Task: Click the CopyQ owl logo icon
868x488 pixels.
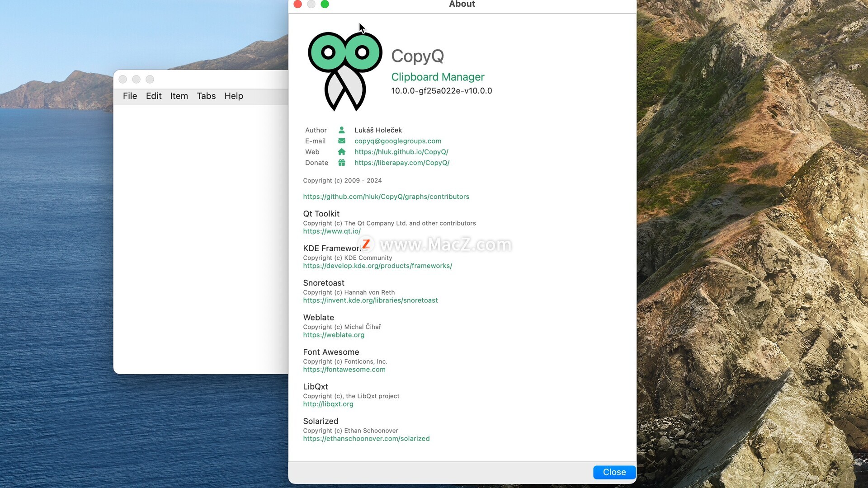Action: click(x=345, y=71)
